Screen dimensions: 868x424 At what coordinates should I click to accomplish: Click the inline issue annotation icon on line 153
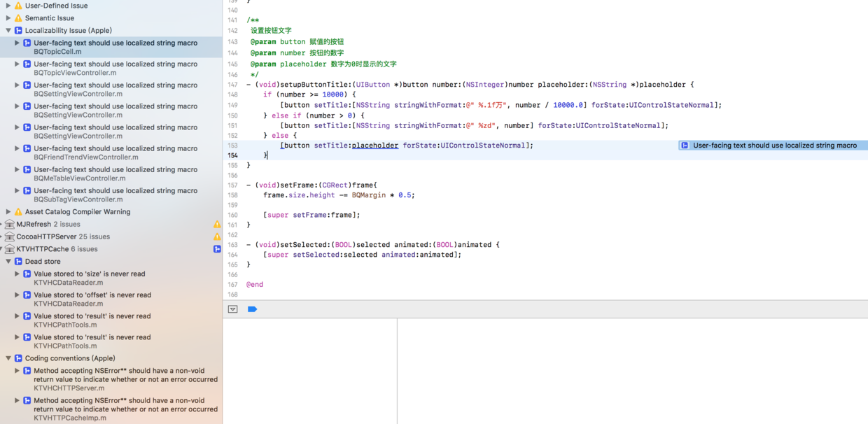(685, 146)
